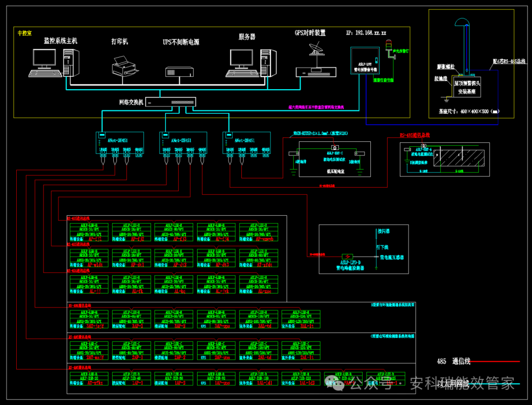Select the 监控系统主机 label
The width and height of the screenshot is (532, 405).
tap(61, 41)
